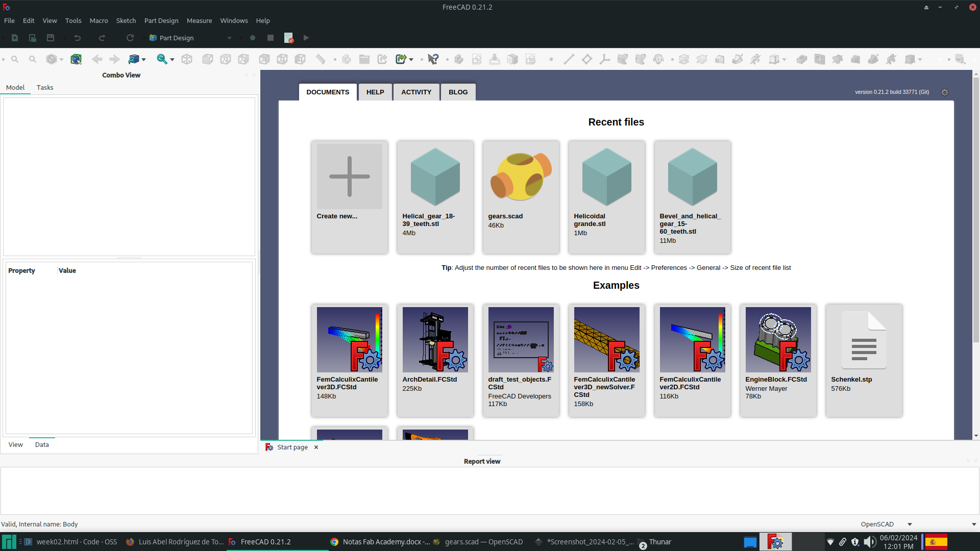Click the Redo toolbar icon
This screenshot has width=980, height=551.
tap(102, 38)
